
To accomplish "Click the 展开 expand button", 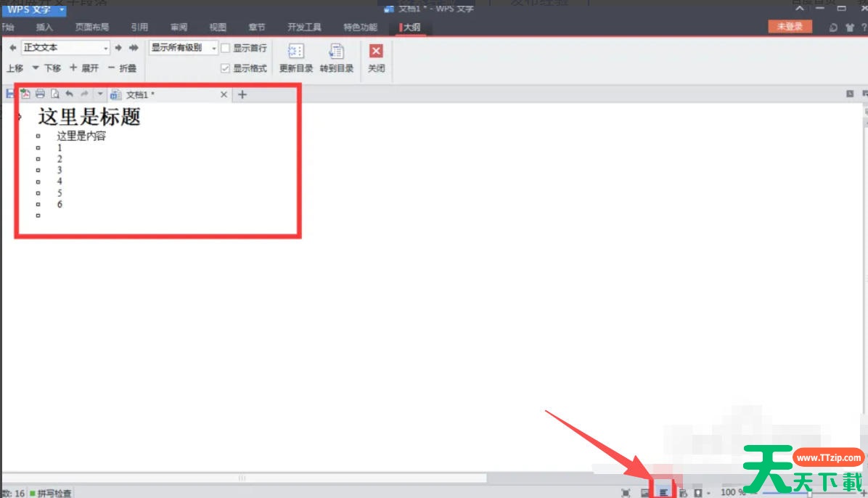I will coord(84,68).
